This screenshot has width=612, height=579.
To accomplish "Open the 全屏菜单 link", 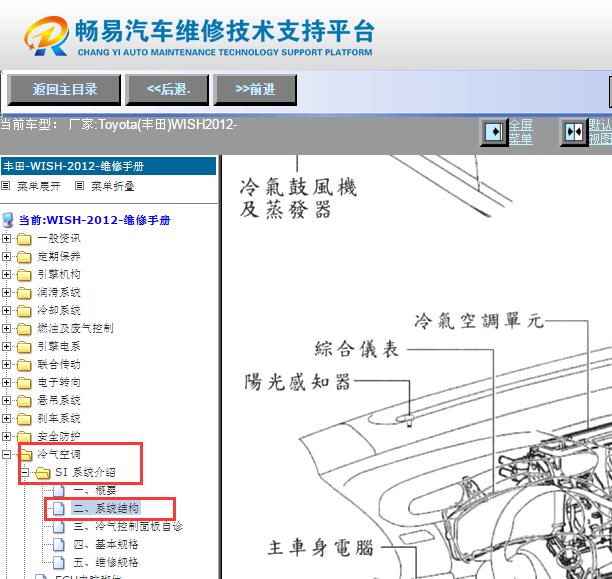I will [521, 132].
